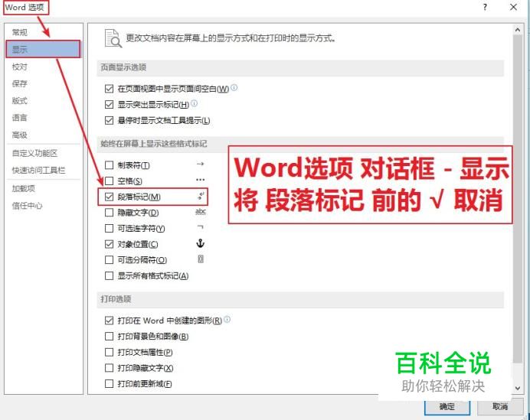The image size is (530, 420).
Task: Switch to the 语言 category
Action: point(20,118)
